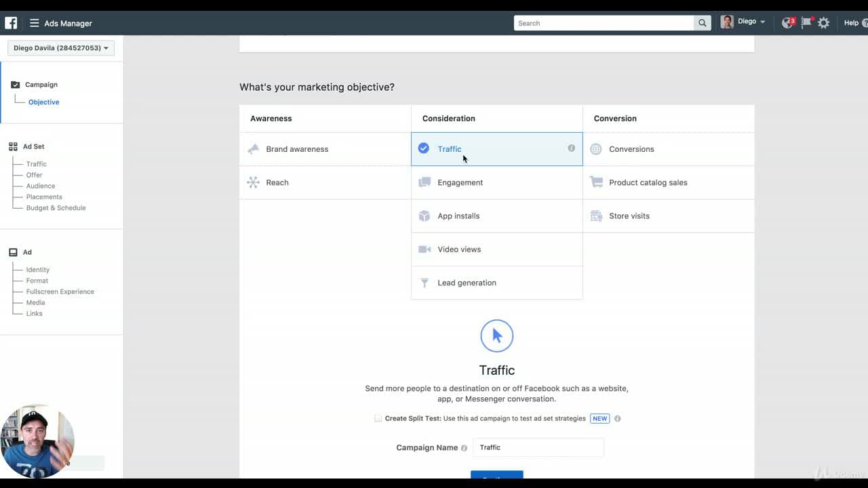This screenshot has height=488, width=868.
Task: Open the Diego Davila account dropdown
Action: coord(61,48)
